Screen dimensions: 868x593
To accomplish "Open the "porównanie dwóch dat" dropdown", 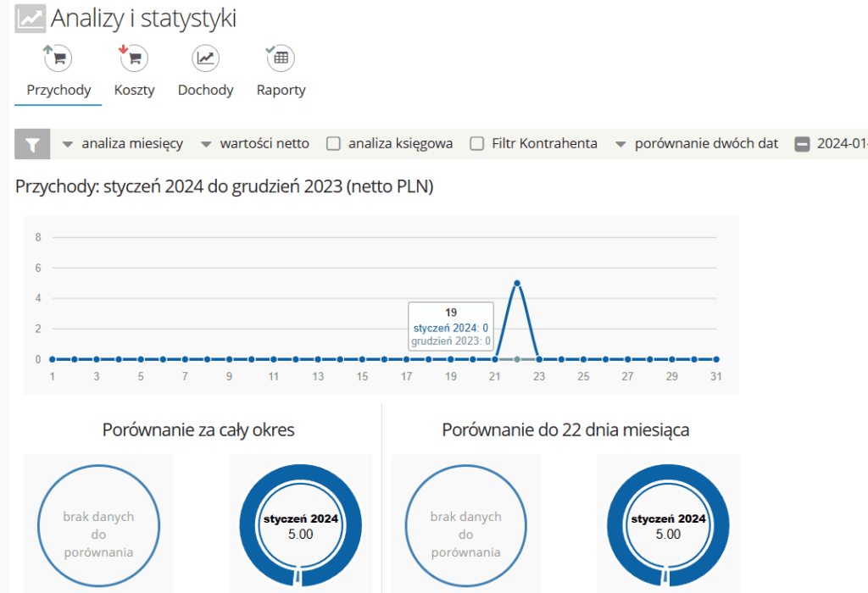I will (x=708, y=143).
